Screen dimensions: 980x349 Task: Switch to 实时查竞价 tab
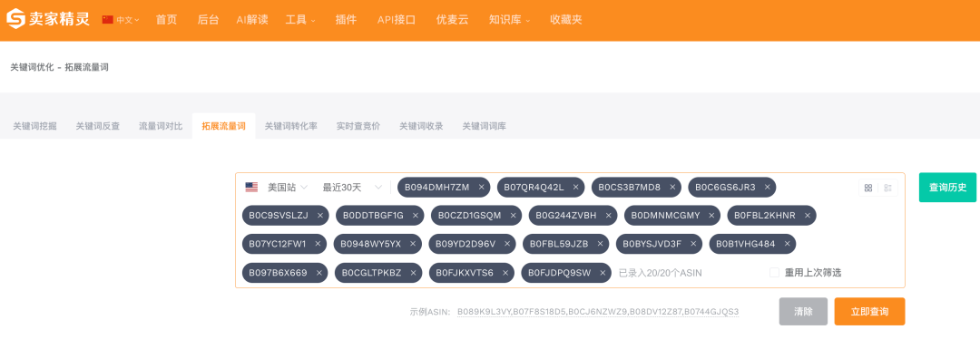358,126
